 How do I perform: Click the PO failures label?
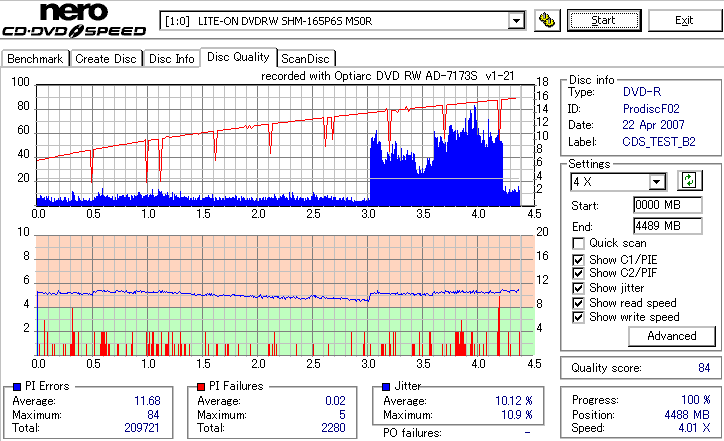click(412, 433)
